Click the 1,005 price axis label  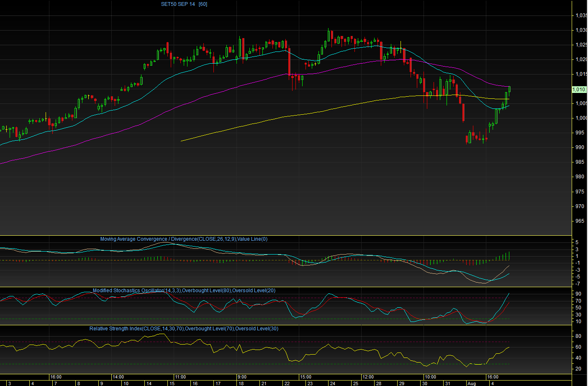coord(581,103)
